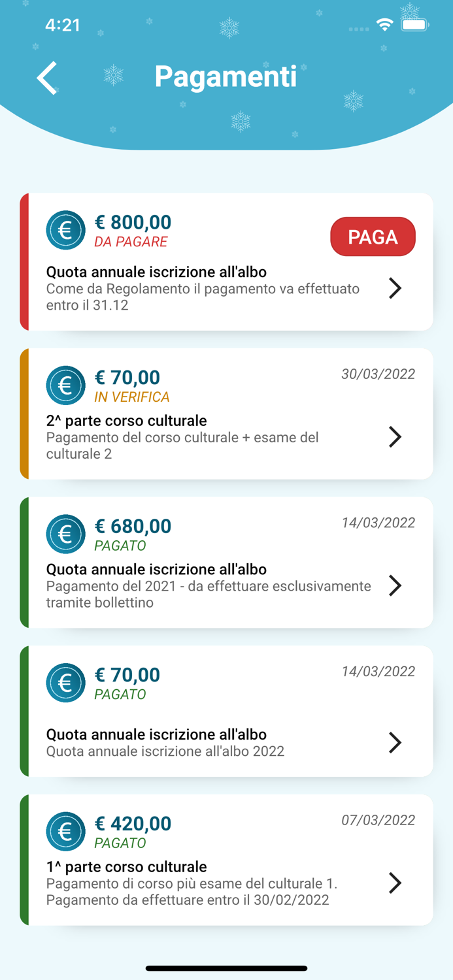This screenshot has width=453, height=980.
Task: Tap the back arrow in the header
Action: [x=46, y=77]
